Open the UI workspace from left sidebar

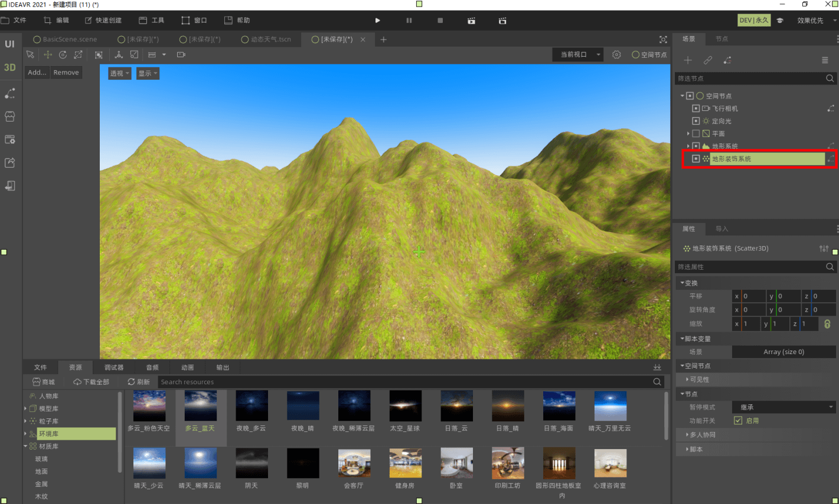click(10, 44)
